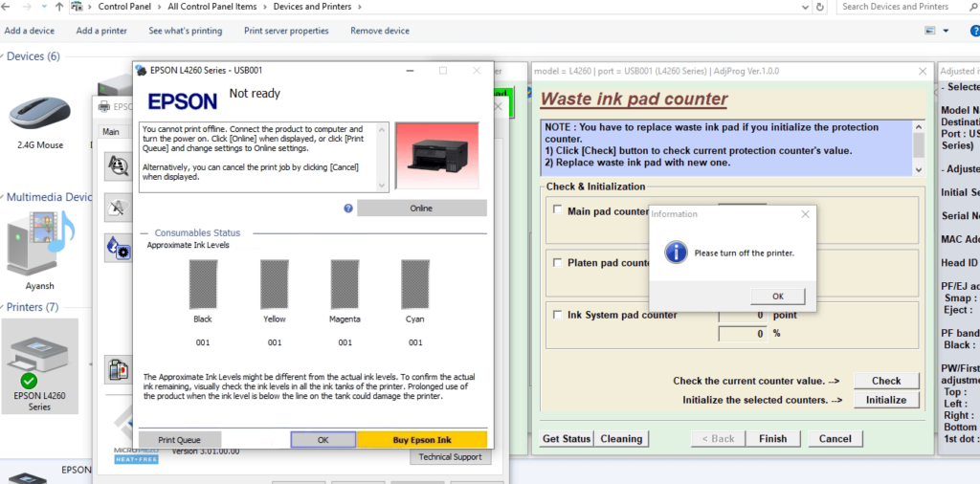Screen dimensions: 980x484
Task: Click the scroll-up arrow in the NOTE text box
Action: coord(918,127)
